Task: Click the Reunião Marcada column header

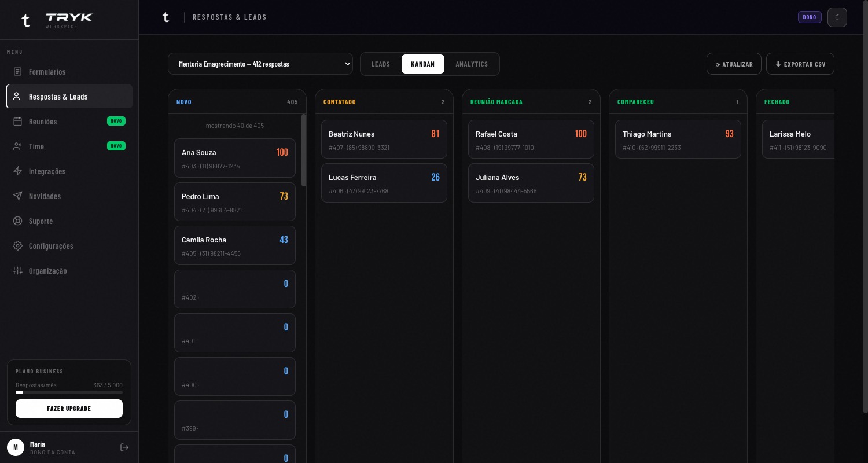Action: click(x=531, y=102)
